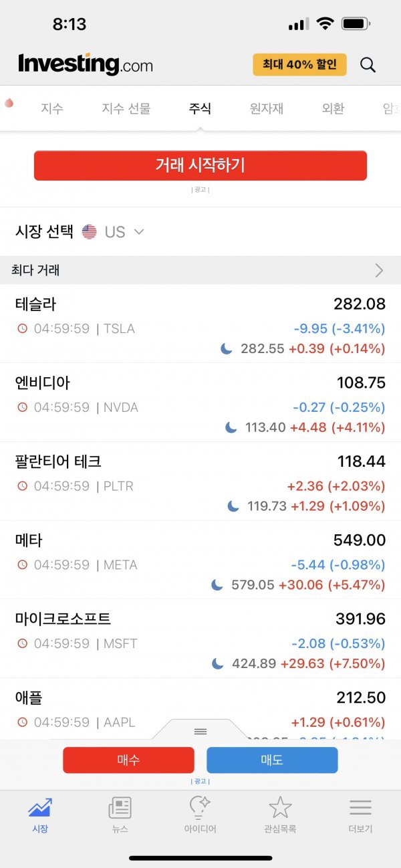Tap the red 거래 시작하기 button
Image resolution: width=401 pixels, height=868 pixels.
(x=200, y=165)
